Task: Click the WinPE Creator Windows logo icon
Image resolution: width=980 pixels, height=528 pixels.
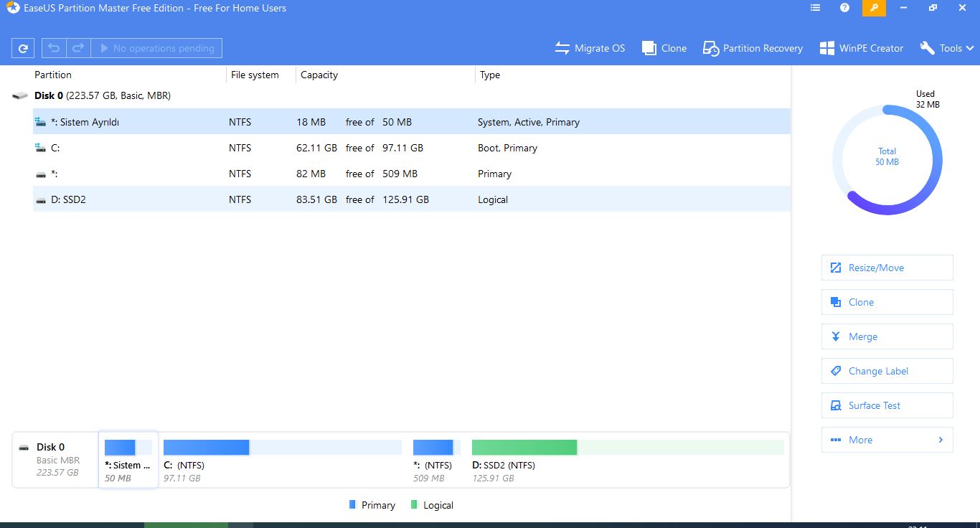Action: coord(826,48)
